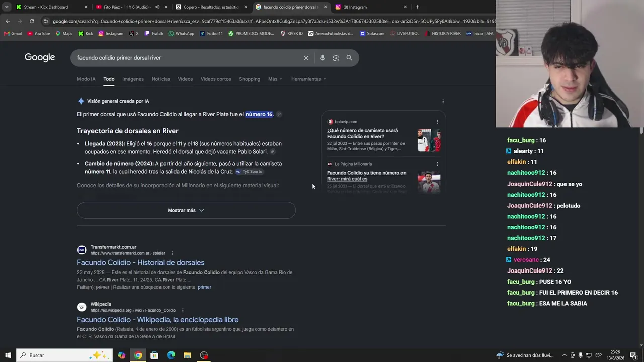Show the source link after 'número 16'
The height and width of the screenshot is (362, 644).
click(279, 114)
